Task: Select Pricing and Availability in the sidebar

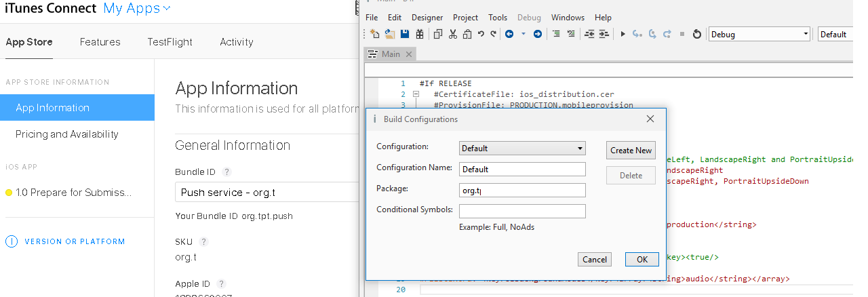Action: (67, 134)
